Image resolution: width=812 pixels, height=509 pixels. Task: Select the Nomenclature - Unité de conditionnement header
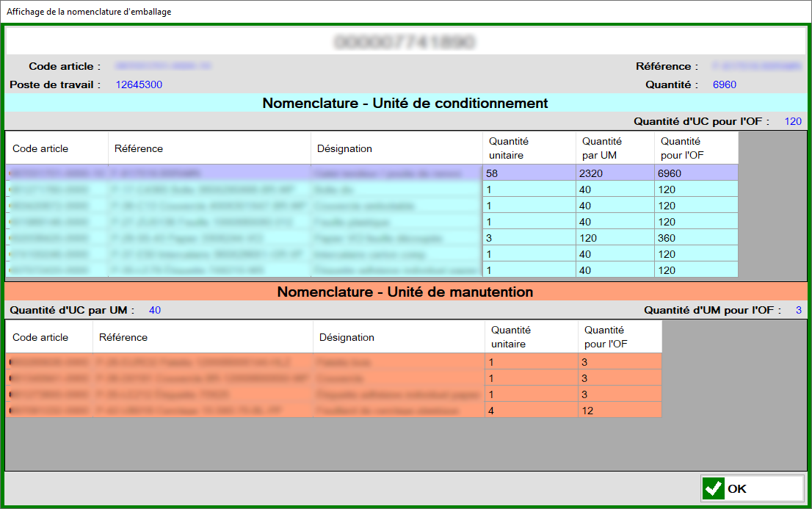pos(406,103)
